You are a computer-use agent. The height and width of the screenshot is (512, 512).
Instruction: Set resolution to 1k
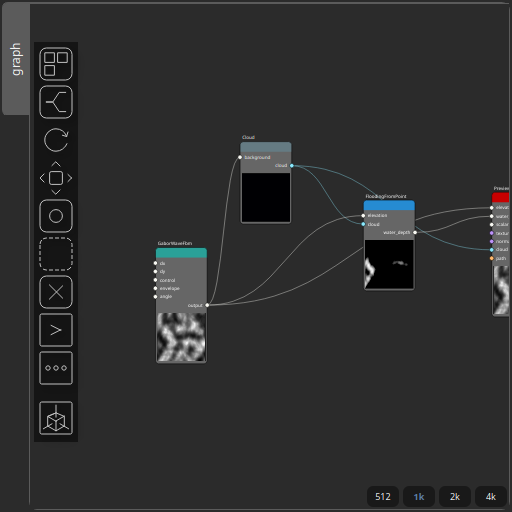coord(419,497)
